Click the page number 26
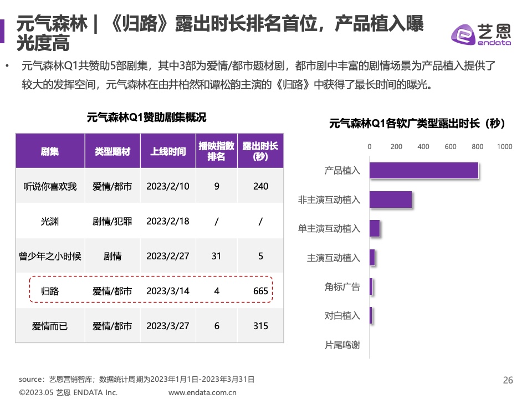The width and height of the screenshot is (532, 399). [x=508, y=380]
